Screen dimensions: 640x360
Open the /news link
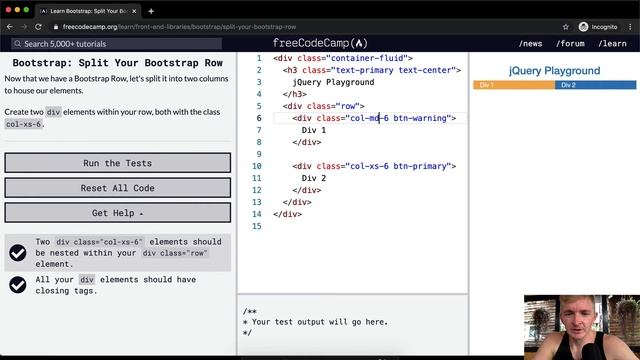coord(530,44)
